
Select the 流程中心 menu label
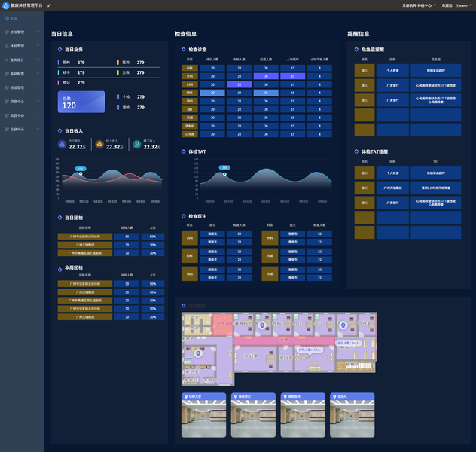tap(17, 116)
